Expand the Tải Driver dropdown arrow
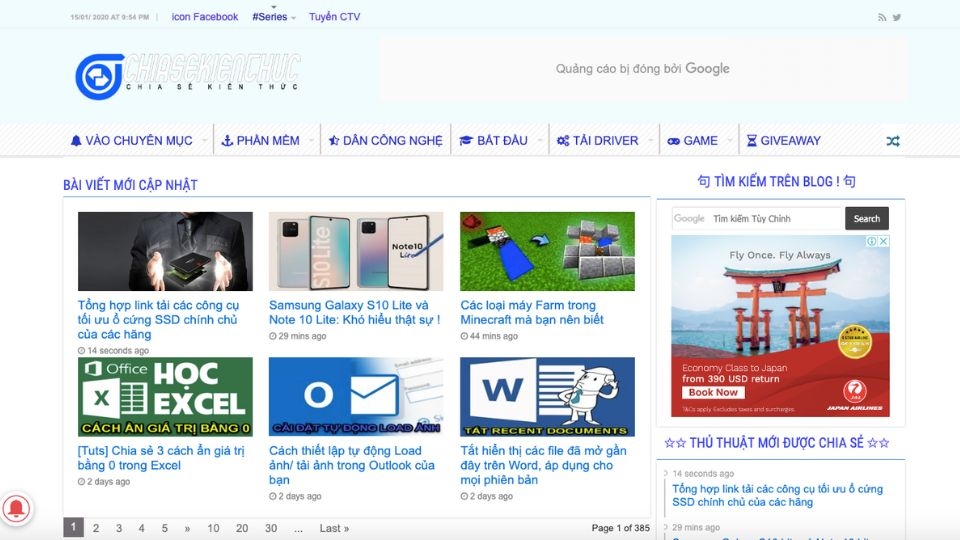 pyautogui.click(x=650, y=140)
